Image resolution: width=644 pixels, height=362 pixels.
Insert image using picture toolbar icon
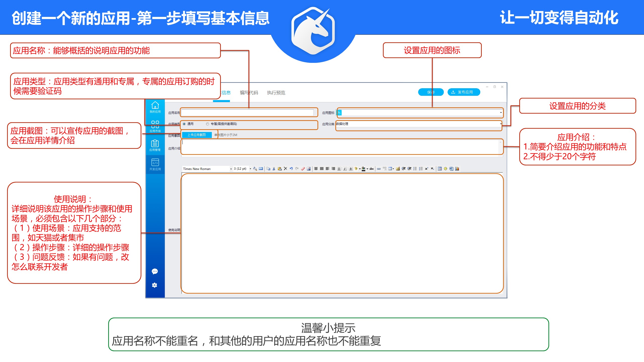click(309, 169)
